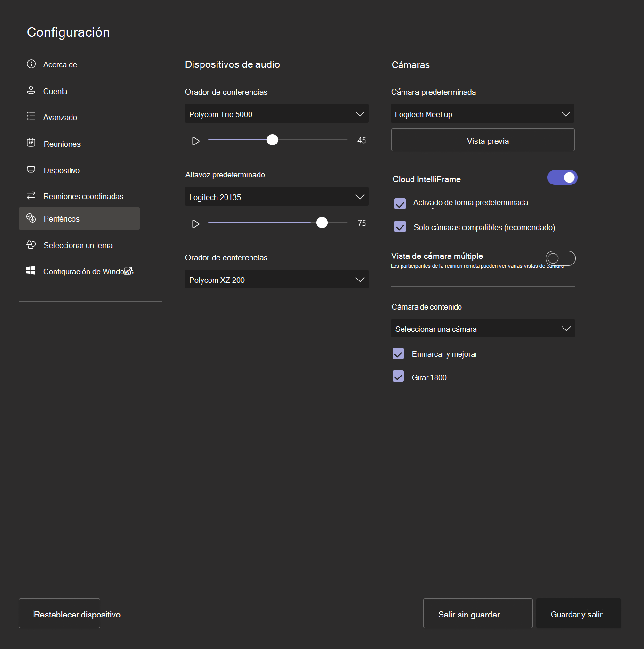Viewport: 644px width, 649px height.
Task: Adjust the Altavoz predeterminado volume slider
Action: click(x=322, y=223)
